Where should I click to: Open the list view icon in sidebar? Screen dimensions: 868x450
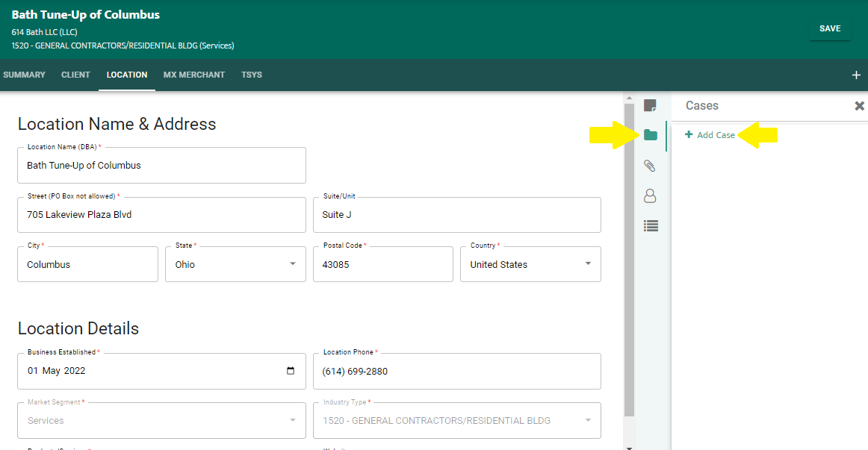(x=650, y=225)
